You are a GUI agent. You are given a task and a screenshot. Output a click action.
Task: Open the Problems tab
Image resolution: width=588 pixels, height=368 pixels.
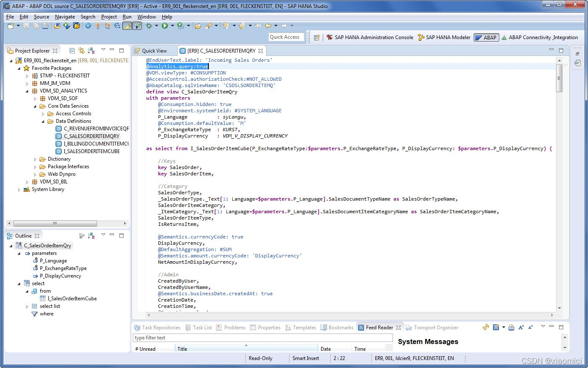[231, 328]
